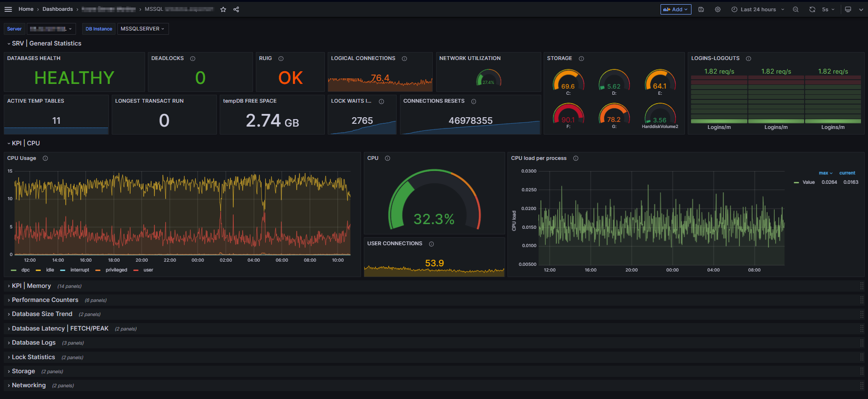This screenshot has width=868, height=399.
Task: Zoom out the time range
Action: [796, 9]
